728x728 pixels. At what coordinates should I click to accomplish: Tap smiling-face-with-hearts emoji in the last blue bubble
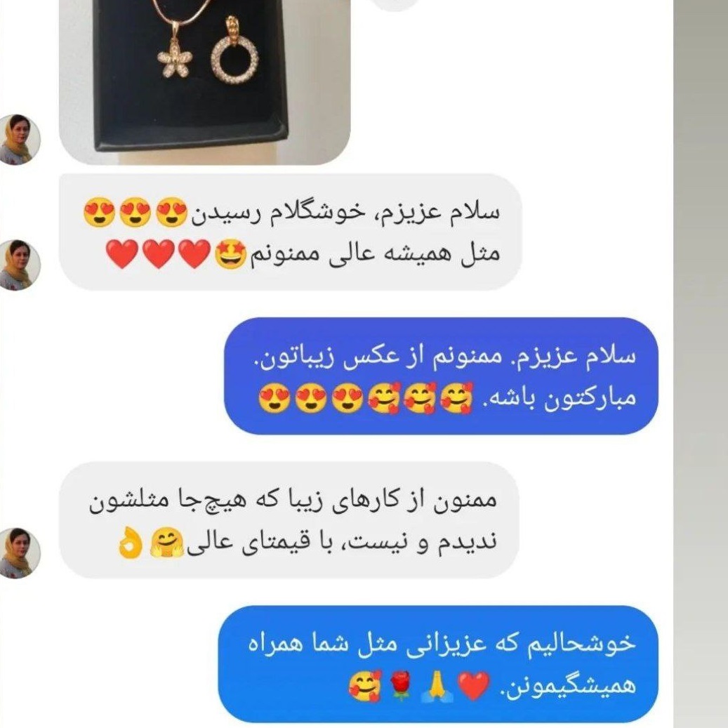(365, 686)
